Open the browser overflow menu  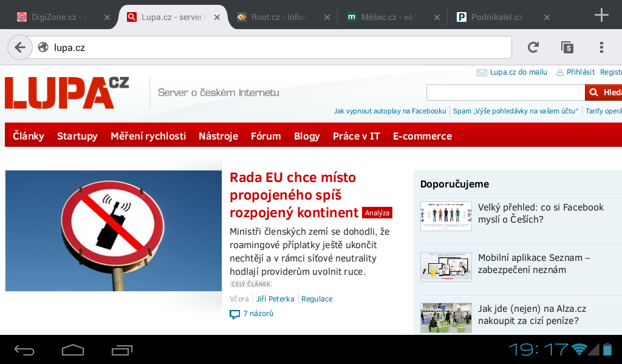tap(601, 47)
